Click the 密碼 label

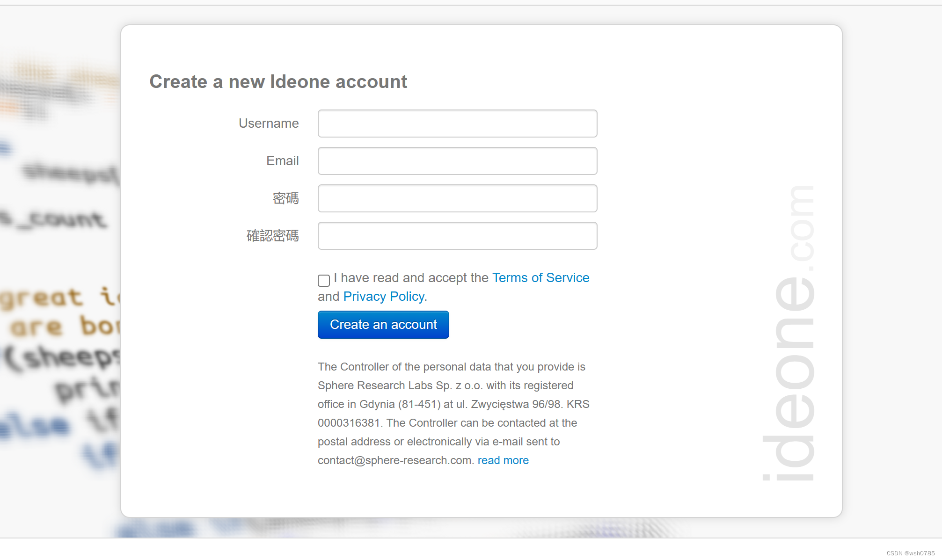pos(285,198)
